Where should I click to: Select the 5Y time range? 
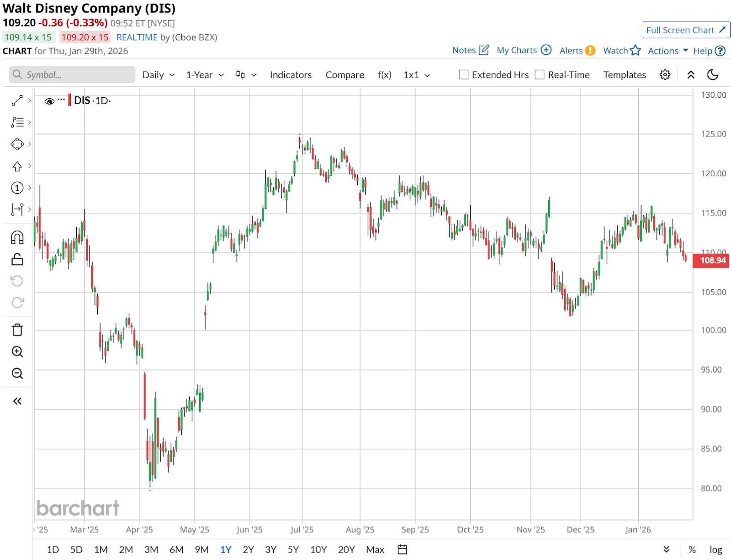coord(293,549)
